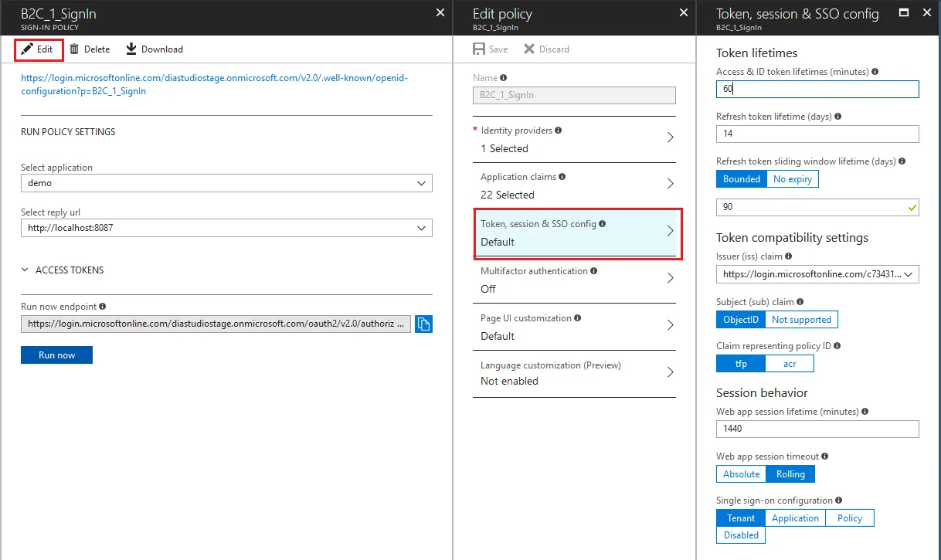941x560 pixels.
Task: Select No expiry for sliding window lifetime
Action: point(792,179)
